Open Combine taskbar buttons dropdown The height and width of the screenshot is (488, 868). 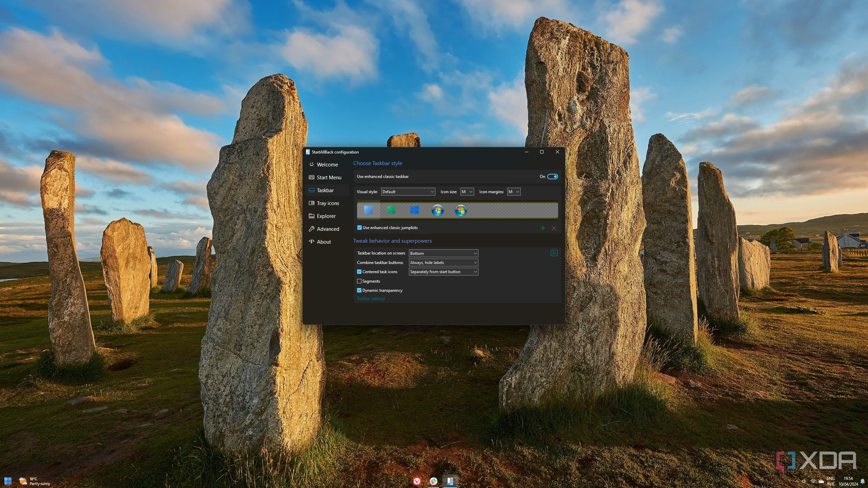pos(443,263)
